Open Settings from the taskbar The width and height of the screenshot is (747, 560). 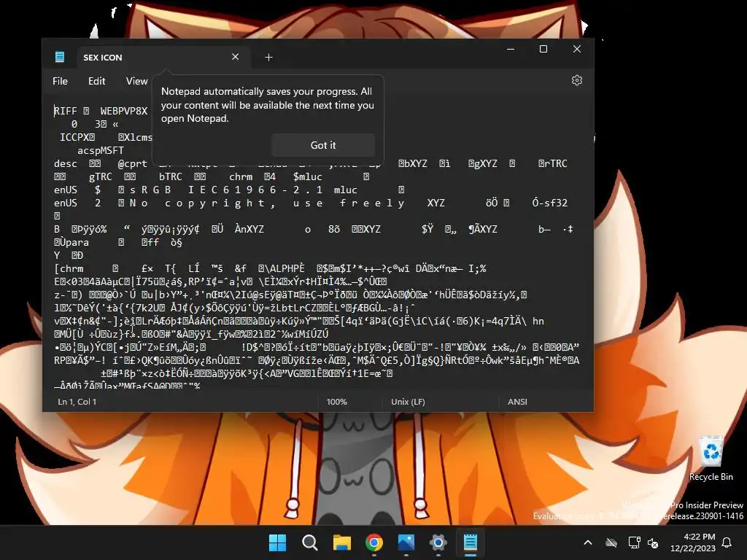coord(438,542)
